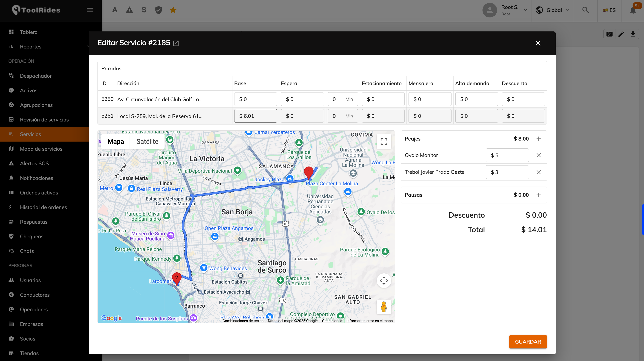
Task: Add a new Peajes toll entry
Action: tap(538, 139)
